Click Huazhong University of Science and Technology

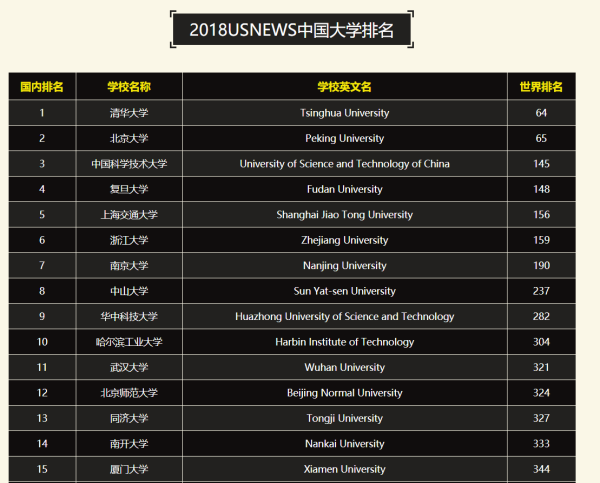coord(344,317)
